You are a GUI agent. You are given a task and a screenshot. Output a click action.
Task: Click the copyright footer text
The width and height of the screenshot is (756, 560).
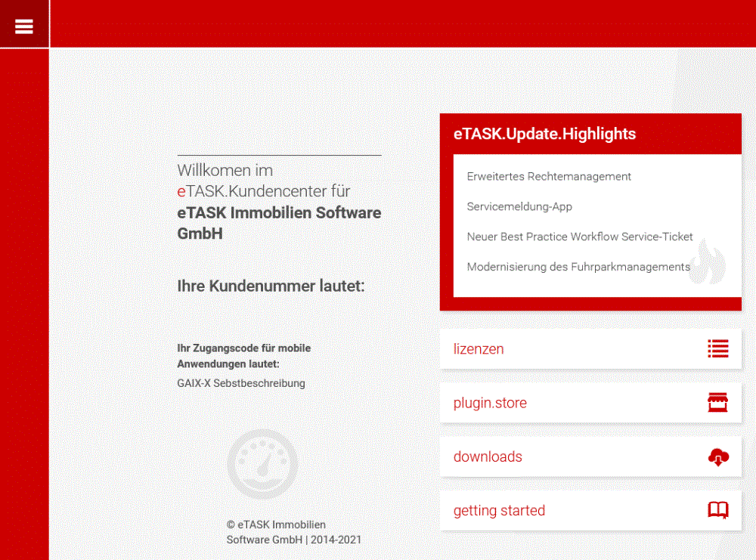click(x=293, y=532)
